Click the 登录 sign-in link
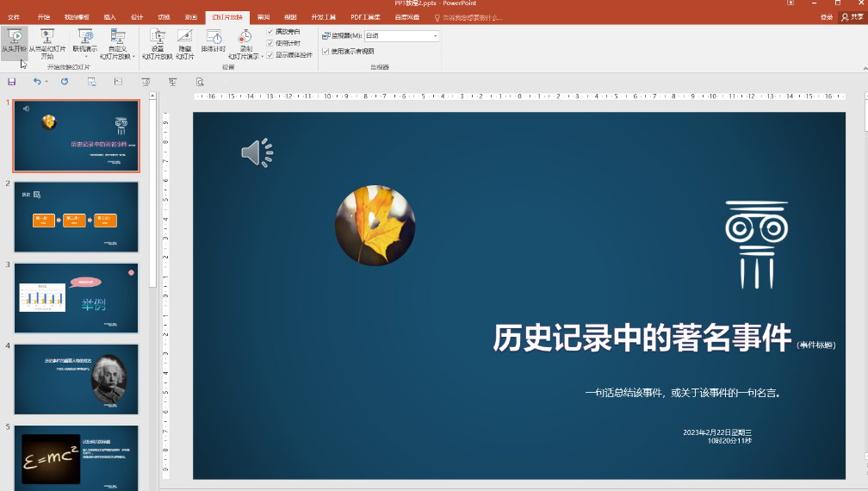Image resolution: width=868 pixels, height=491 pixels. click(827, 17)
